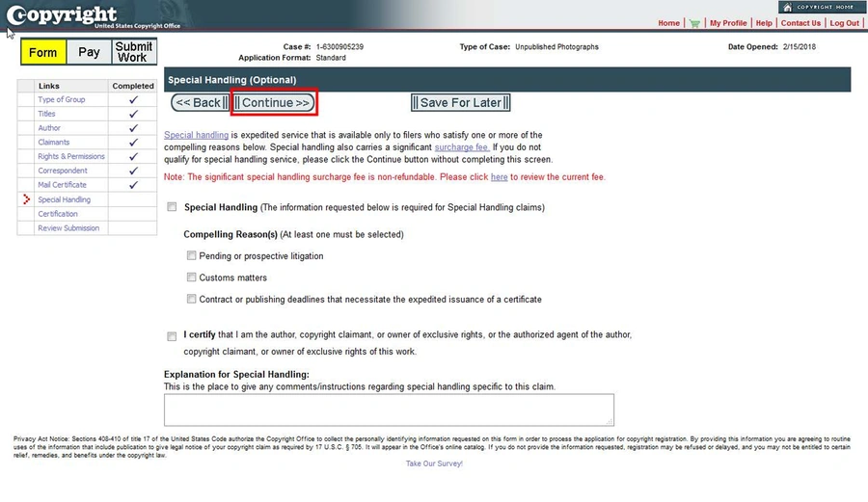
Task: Click the 'Special Handling (Optional)' heading
Action: point(231,80)
